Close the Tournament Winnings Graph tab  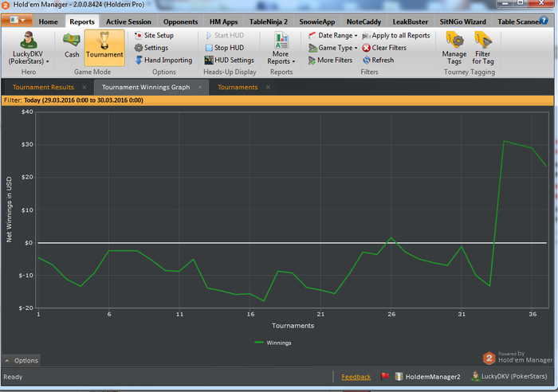(x=200, y=87)
